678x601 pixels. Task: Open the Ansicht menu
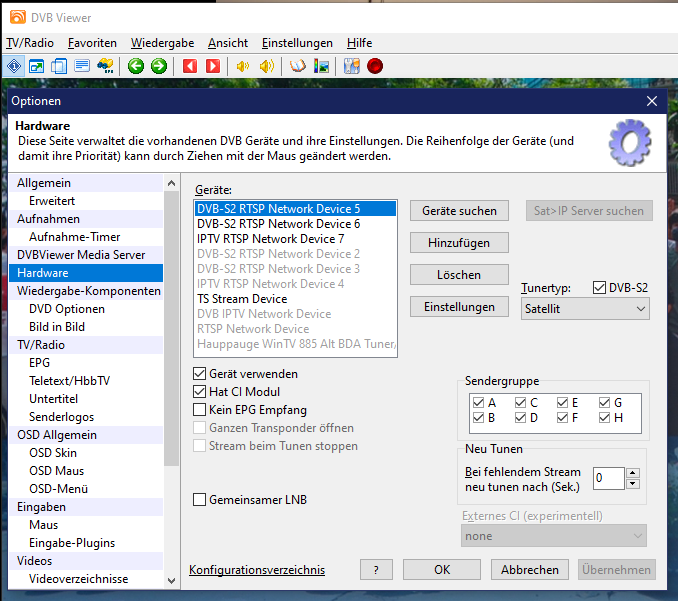pyautogui.click(x=228, y=43)
